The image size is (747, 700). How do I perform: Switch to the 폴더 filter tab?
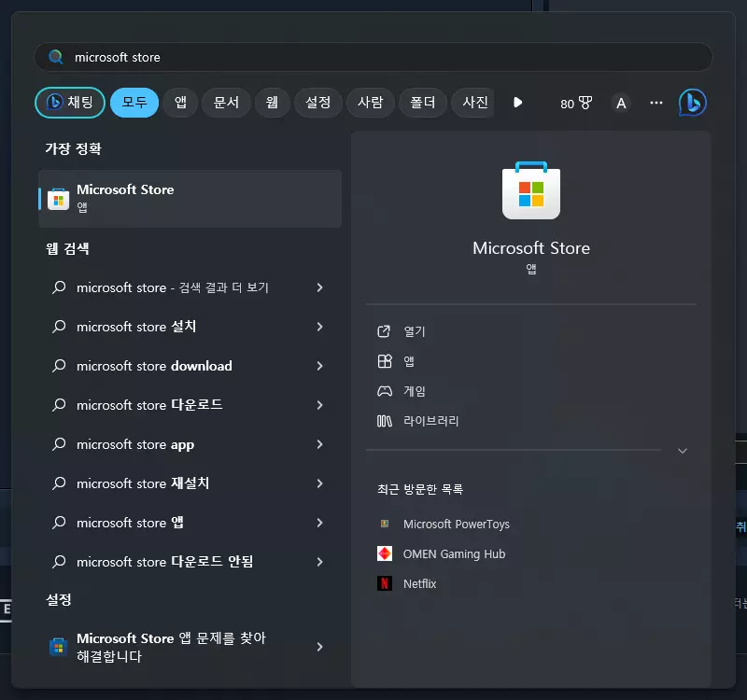click(x=423, y=103)
